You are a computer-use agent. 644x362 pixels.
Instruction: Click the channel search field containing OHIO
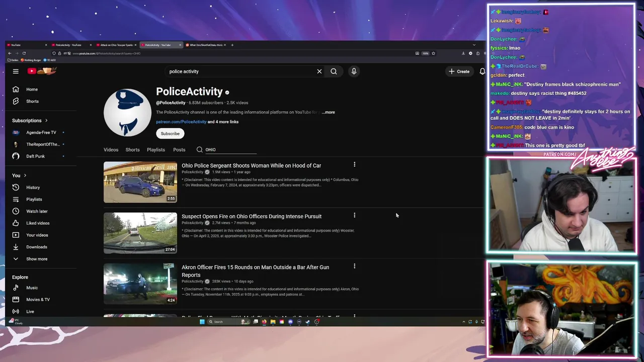click(231, 150)
